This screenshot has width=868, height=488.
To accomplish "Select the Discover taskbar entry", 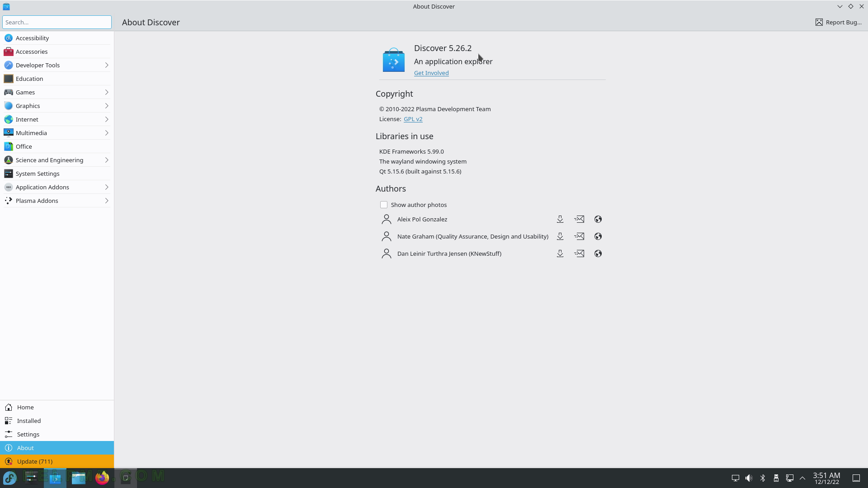I will [55, 478].
